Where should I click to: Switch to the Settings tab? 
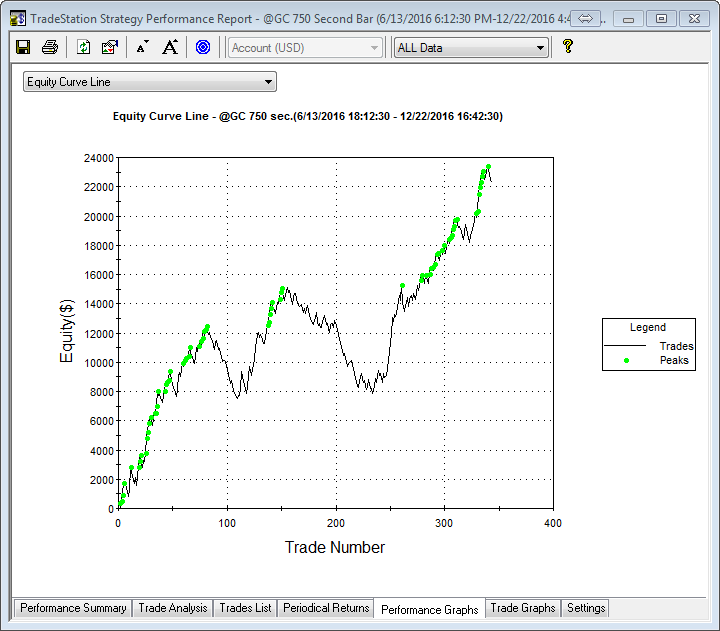click(585, 608)
